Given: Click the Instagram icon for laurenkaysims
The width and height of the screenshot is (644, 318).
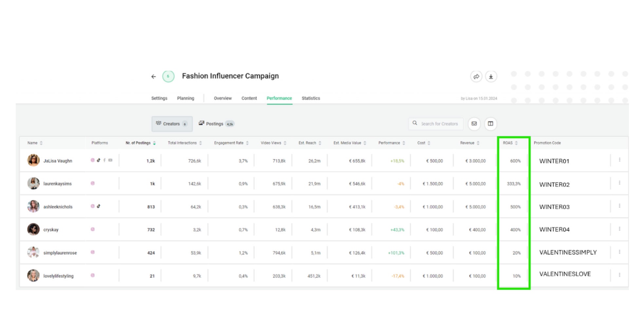Looking at the screenshot, I should (x=93, y=183).
